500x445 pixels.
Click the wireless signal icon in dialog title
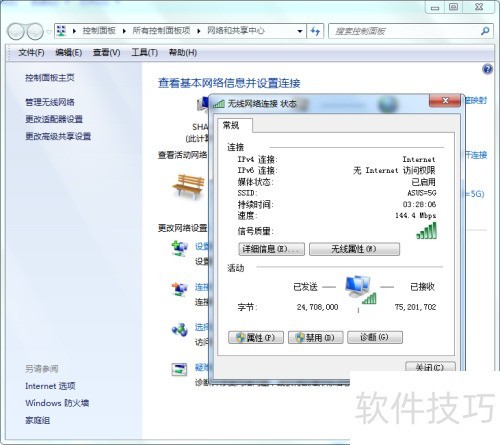click(219, 104)
